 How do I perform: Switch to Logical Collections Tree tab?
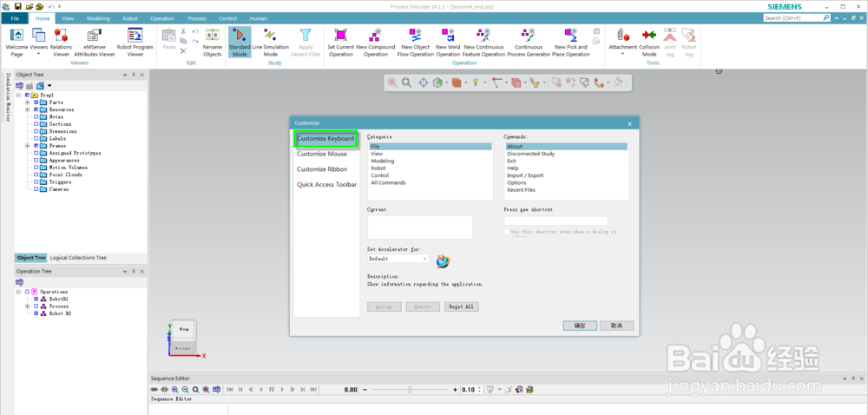pos(78,258)
